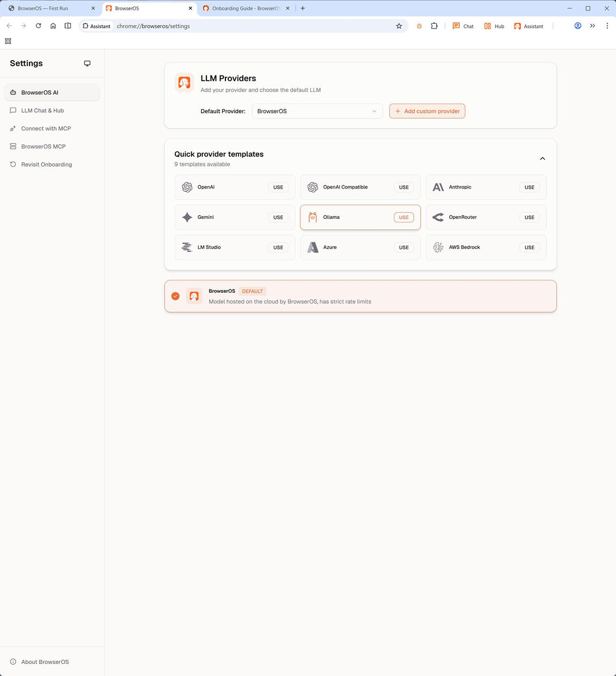Open the apps grid in bookmarks bar
This screenshot has width=616, height=676.
[x=8, y=41]
